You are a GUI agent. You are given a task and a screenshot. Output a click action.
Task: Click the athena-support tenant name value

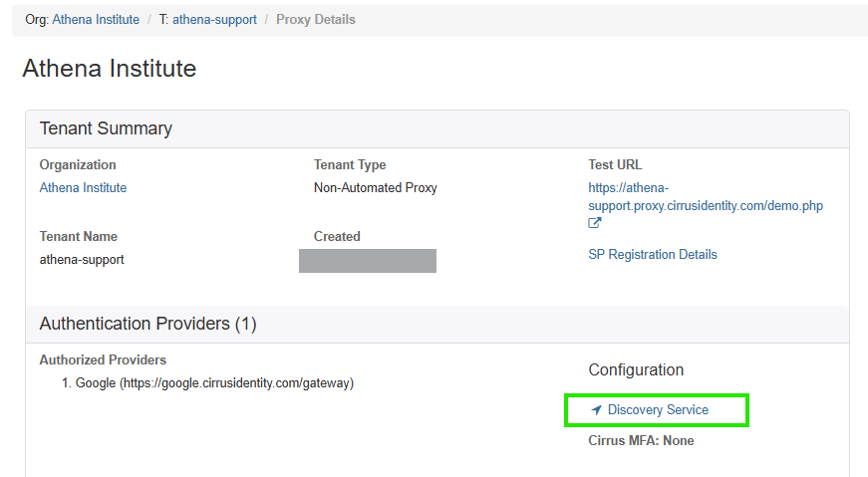(82, 260)
